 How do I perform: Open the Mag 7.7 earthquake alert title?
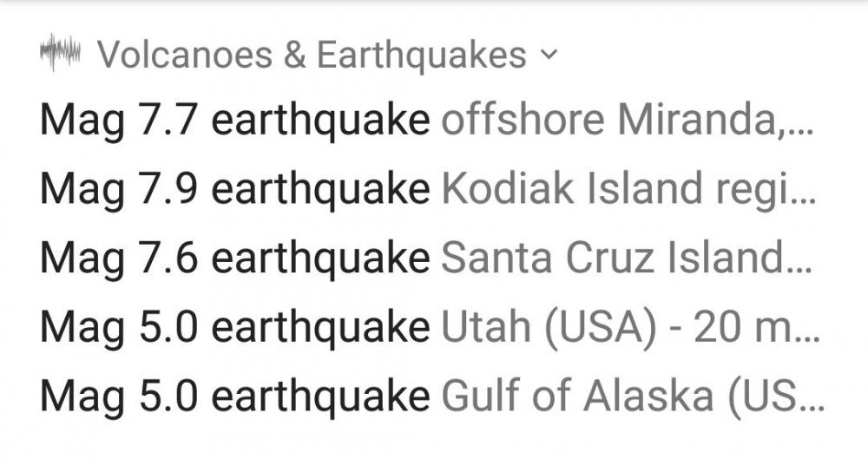tap(234, 121)
